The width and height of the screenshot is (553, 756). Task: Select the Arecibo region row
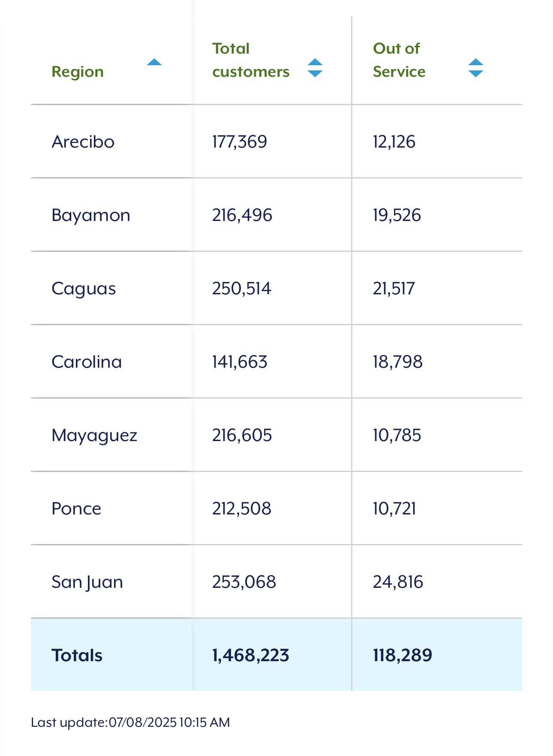pos(276,142)
